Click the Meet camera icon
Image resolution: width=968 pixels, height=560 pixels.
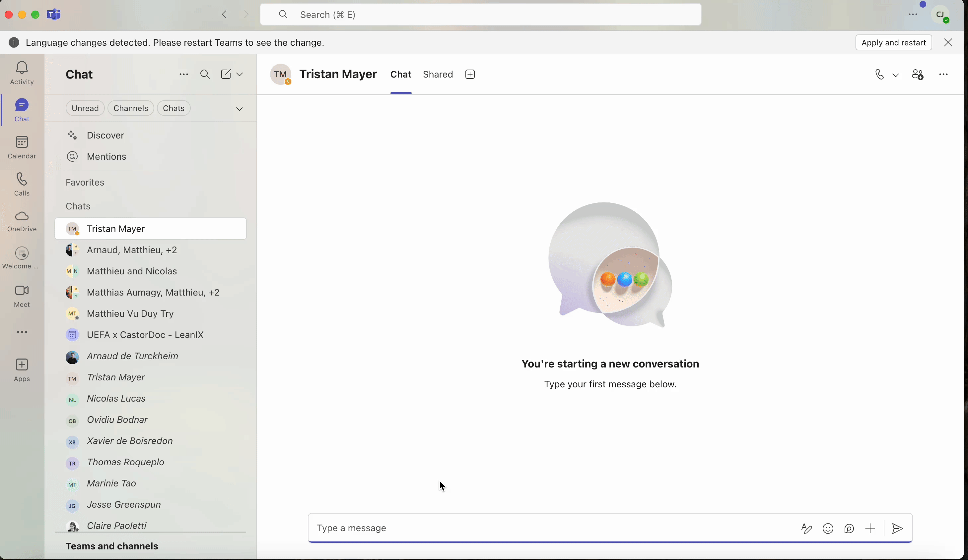click(x=22, y=291)
